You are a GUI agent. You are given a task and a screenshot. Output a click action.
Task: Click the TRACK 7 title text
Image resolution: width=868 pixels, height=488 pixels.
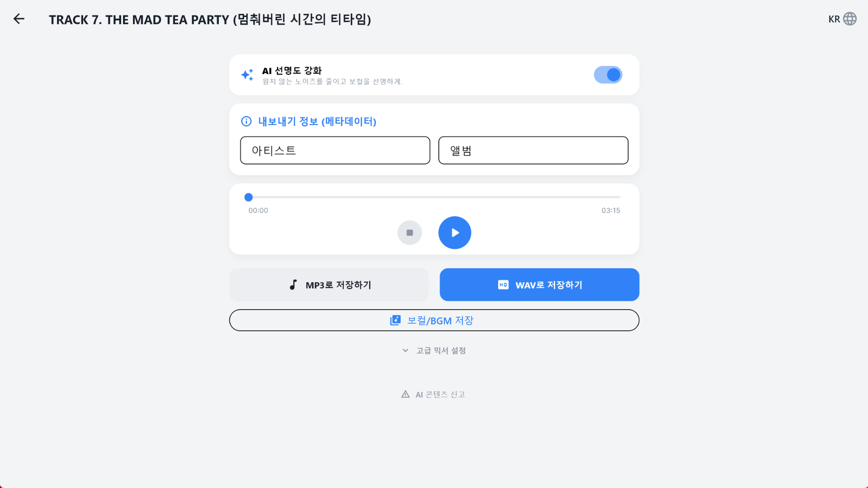[x=210, y=19]
